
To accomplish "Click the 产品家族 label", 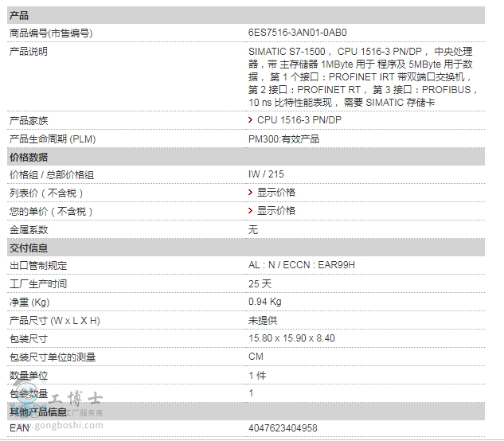I will click(29, 121).
